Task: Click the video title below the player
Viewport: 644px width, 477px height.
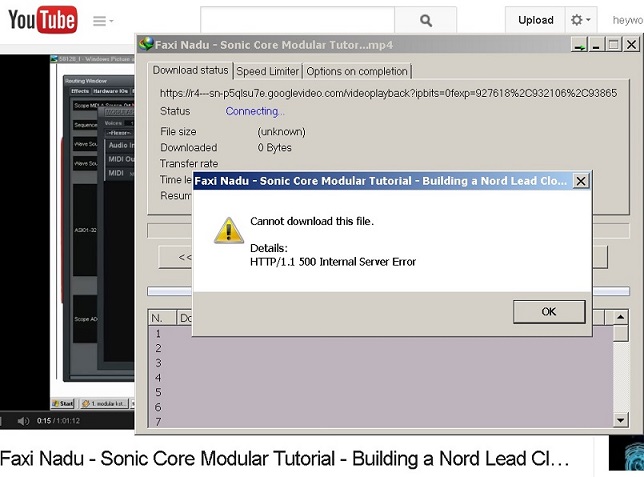Action: pyautogui.click(x=284, y=459)
